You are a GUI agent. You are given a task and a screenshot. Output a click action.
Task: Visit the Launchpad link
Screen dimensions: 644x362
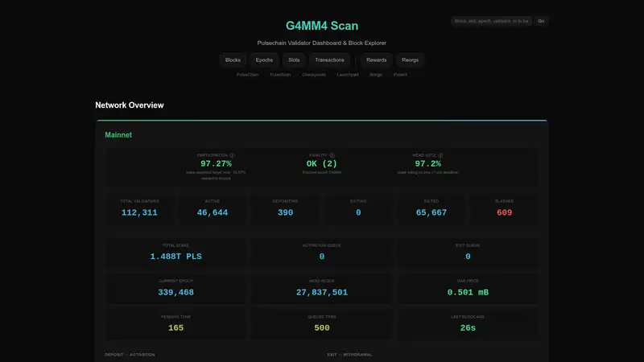coord(348,75)
